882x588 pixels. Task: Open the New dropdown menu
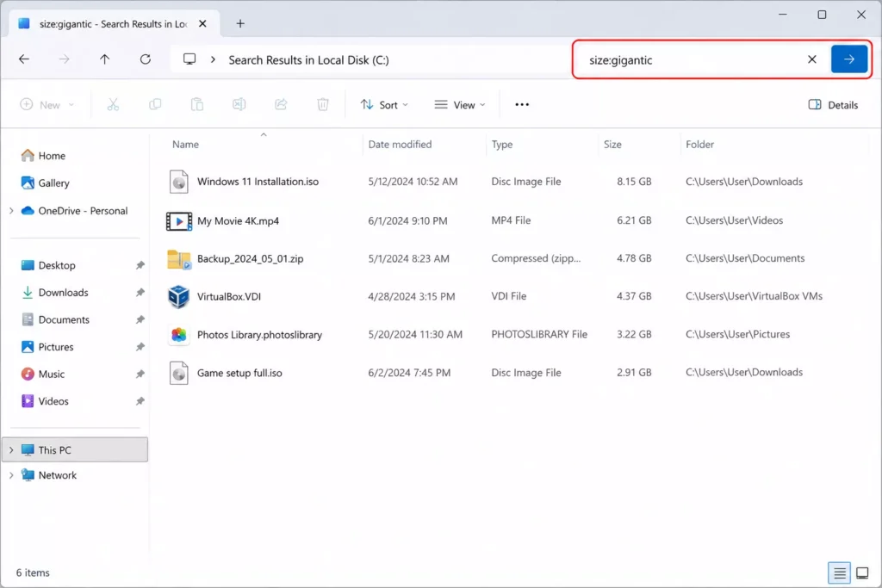click(x=47, y=104)
